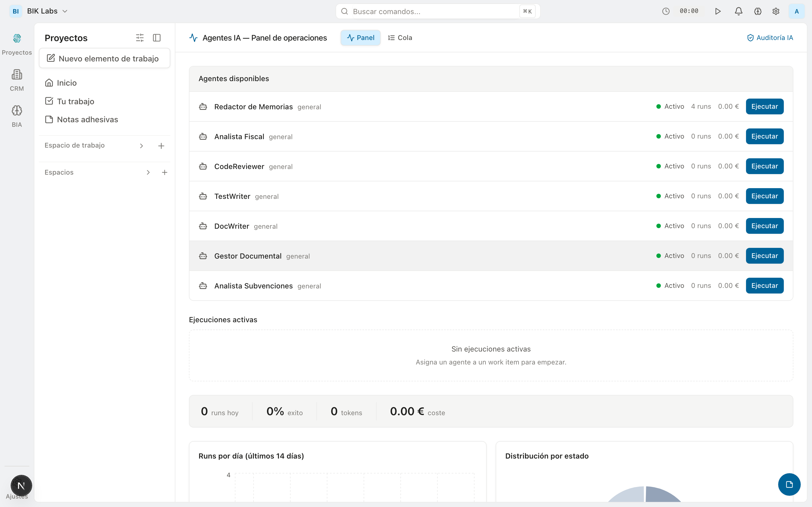Open the CRM module icon
The image size is (812, 507).
point(17,80)
